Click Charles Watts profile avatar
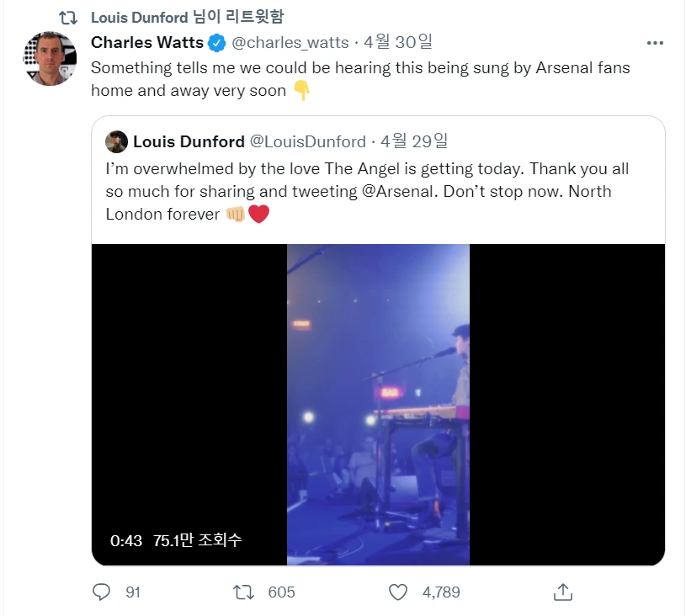 pyautogui.click(x=50, y=58)
